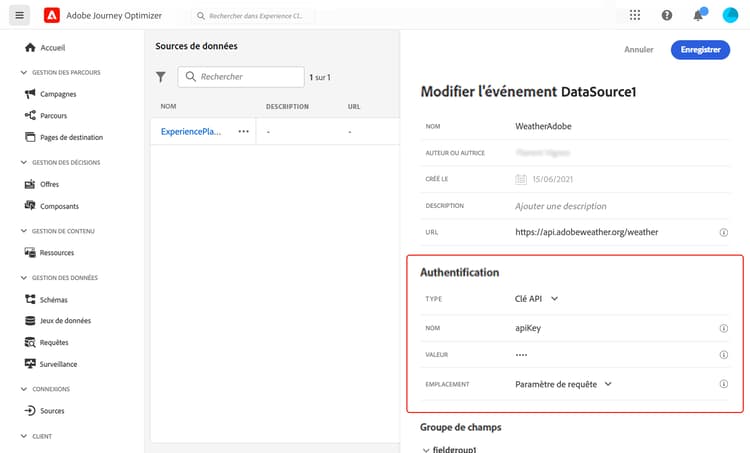
Task: Edit the masked Valeur field
Action: 521,355
